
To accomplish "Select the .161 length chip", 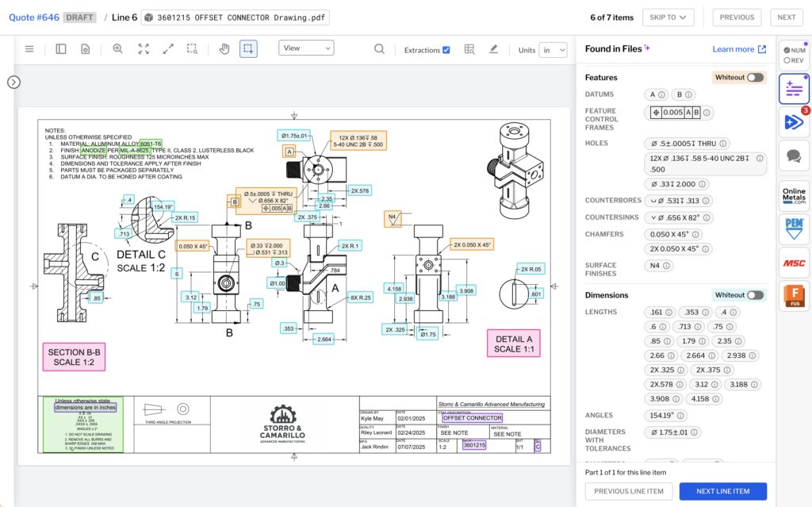I will tap(661, 313).
